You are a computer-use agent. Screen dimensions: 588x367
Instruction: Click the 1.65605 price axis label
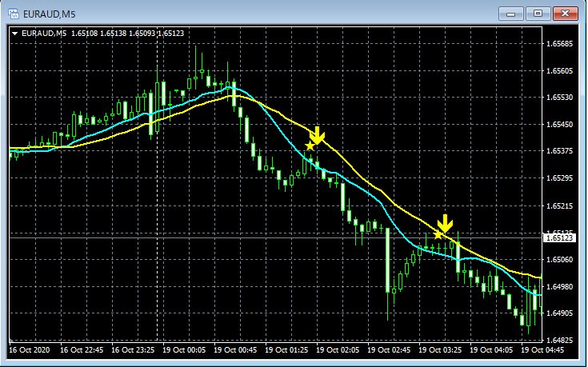(x=559, y=71)
